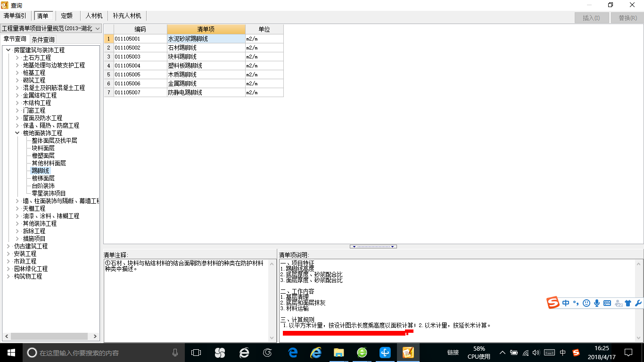Viewport: 644px width, 362px height.
Task: Open the swirl browser icon on taskbar
Action: pos(267,353)
